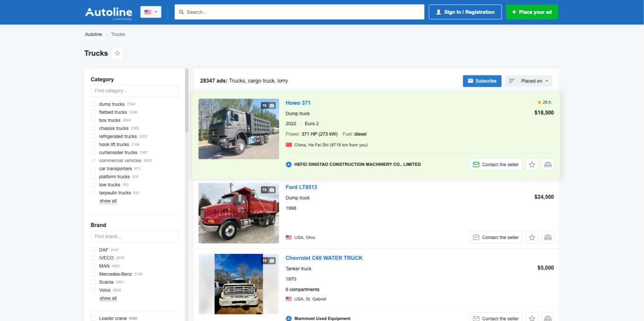644x321 pixels.
Task: Click USA flag on Ford Ohio listing
Action: click(289, 238)
